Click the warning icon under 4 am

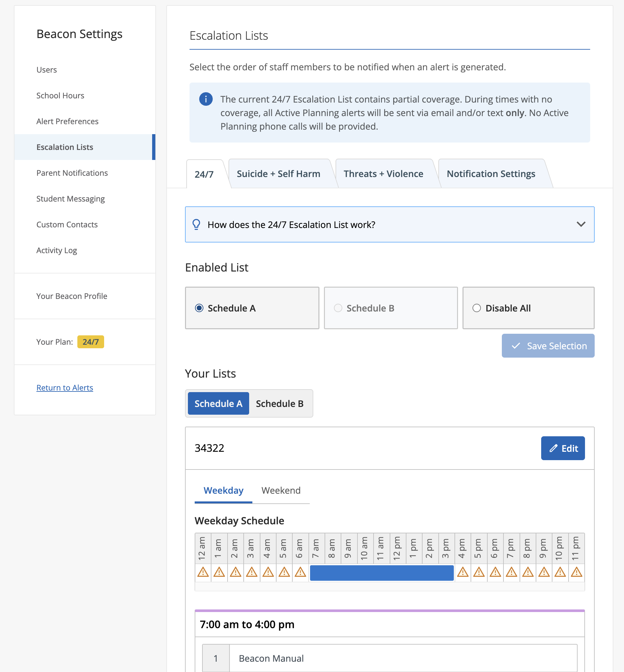point(268,572)
